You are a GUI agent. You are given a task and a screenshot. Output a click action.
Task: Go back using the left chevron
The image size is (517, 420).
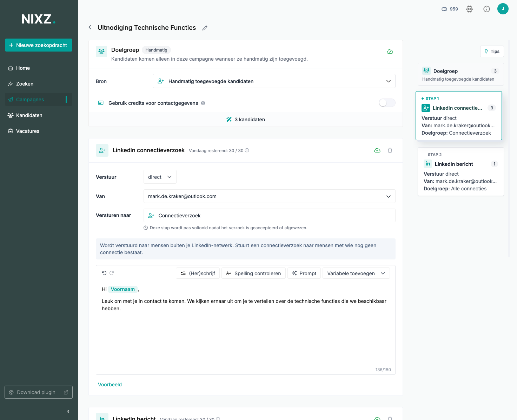click(90, 27)
